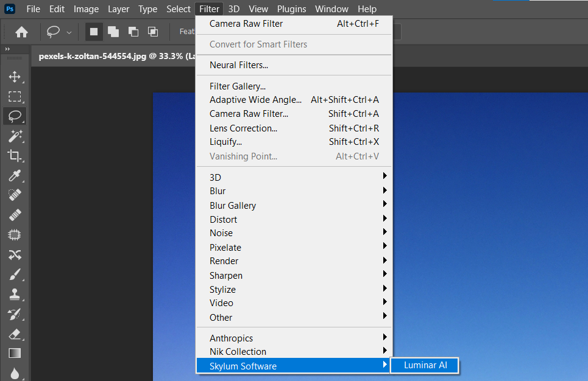Expand the Sharpen submenu
Screen dimensions: 588x381
[294, 275]
